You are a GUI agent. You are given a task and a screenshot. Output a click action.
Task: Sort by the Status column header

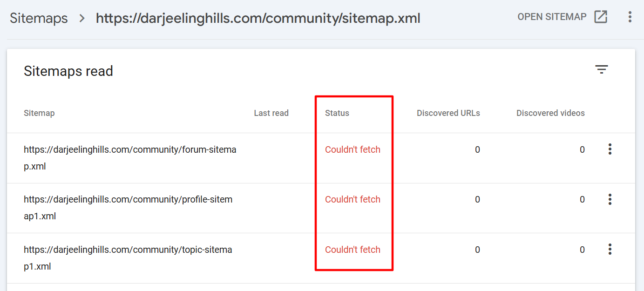tap(337, 113)
